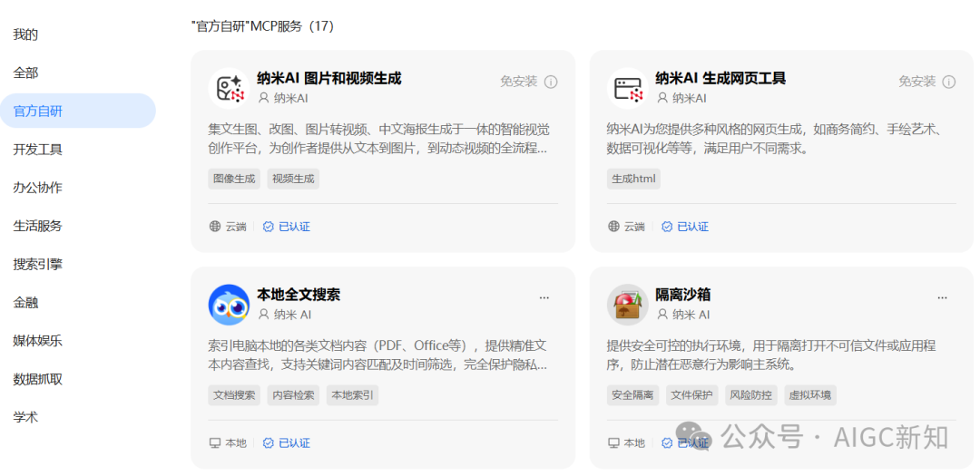Click the 隔离沙箱 box logo
Viewport: 980px width, 476px height.
pyautogui.click(x=628, y=305)
